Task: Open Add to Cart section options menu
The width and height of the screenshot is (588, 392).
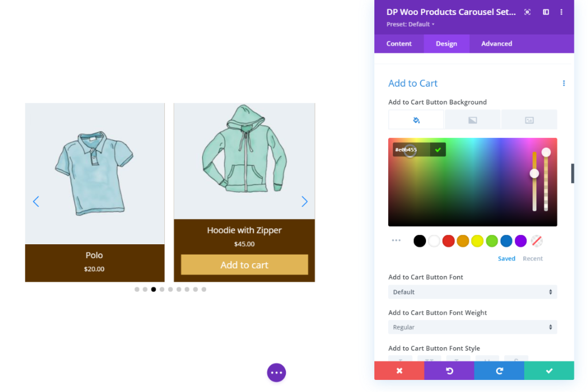Action: [x=564, y=83]
